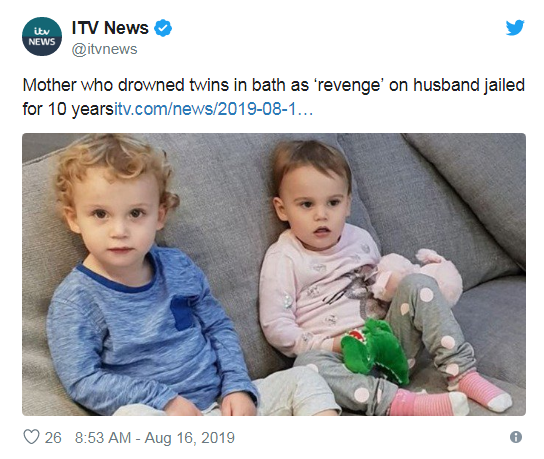Follow the itv.com/news/2019-08-1… link
Image resolution: width=544 pixels, height=459 pixels.
[213, 109]
